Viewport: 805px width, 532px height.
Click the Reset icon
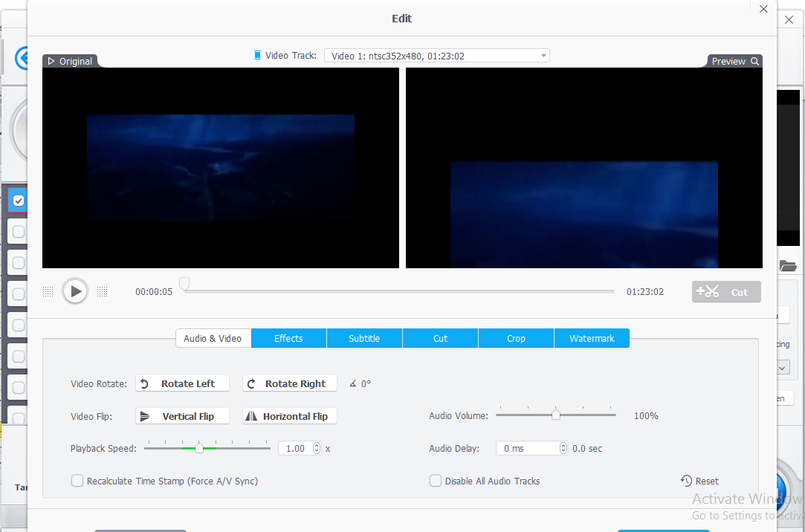[687, 481]
